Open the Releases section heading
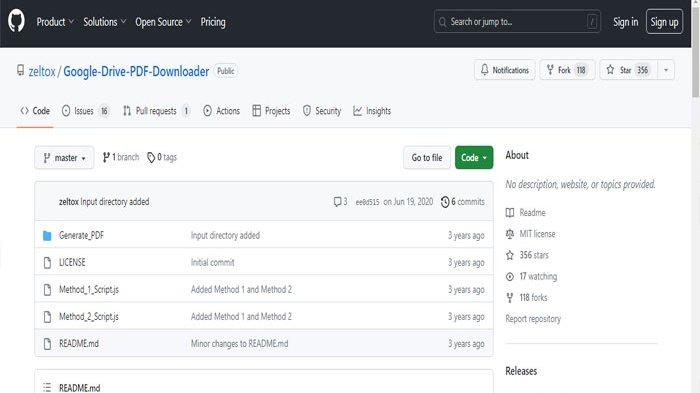 pyautogui.click(x=521, y=371)
